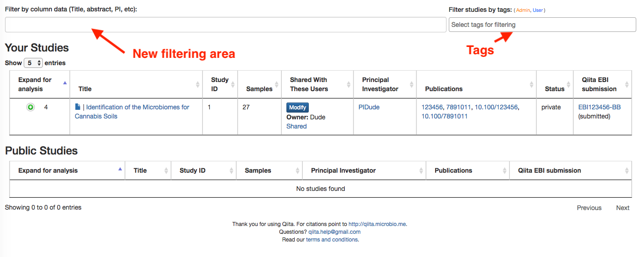Click the Modify sharing button
Image resolution: width=644 pixels, height=257 pixels.
coord(297,108)
